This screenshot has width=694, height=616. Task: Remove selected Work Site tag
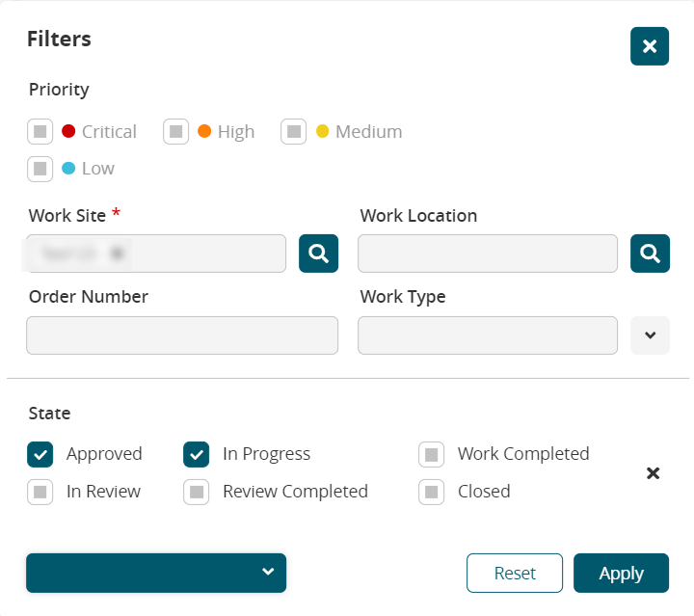(117, 254)
